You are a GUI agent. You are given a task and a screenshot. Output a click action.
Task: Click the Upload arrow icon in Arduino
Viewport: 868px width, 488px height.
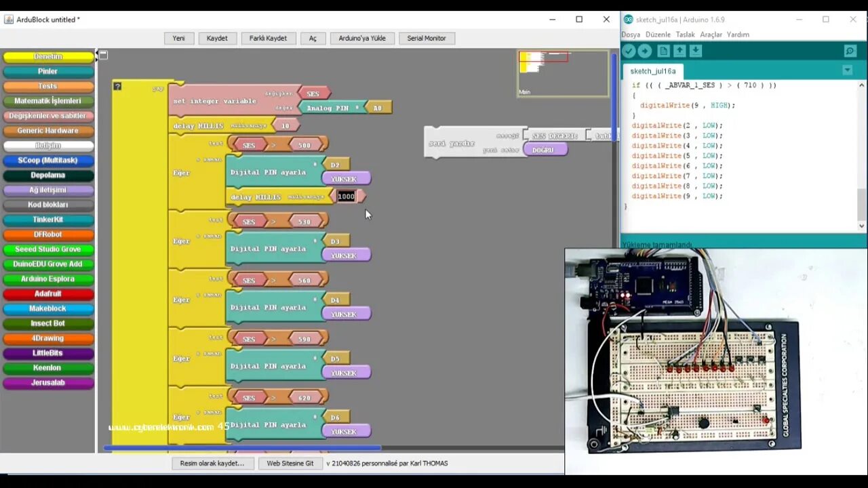(x=645, y=51)
